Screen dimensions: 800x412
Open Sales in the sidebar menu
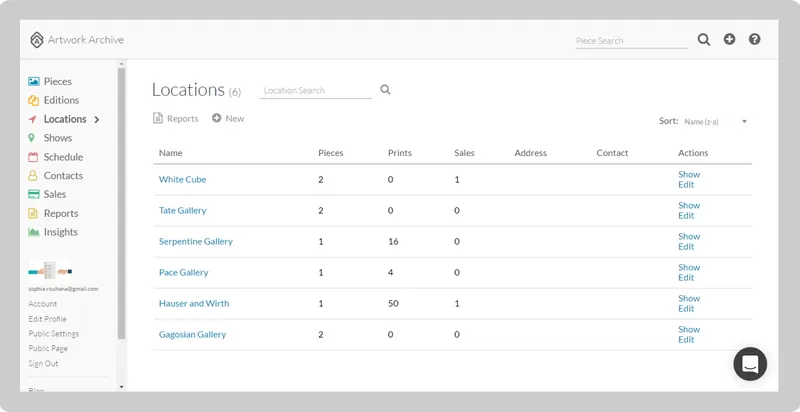(x=55, y=194)
